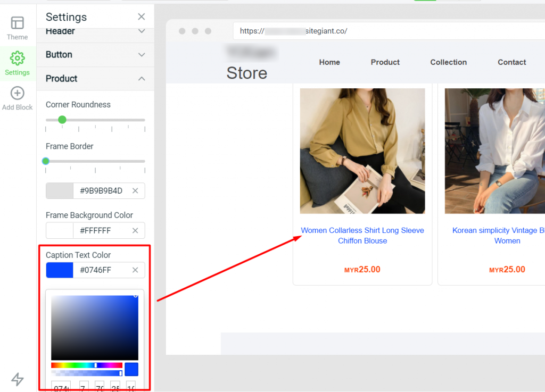Viewport: 545px width, 392px height.
Task: Open the Collection menu in store preview
Action: (448, 62)
